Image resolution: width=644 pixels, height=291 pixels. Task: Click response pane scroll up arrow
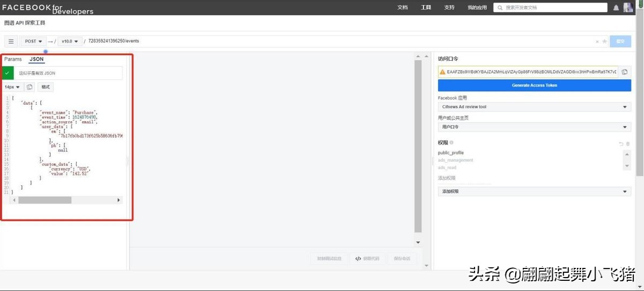[x=418, y=57]
